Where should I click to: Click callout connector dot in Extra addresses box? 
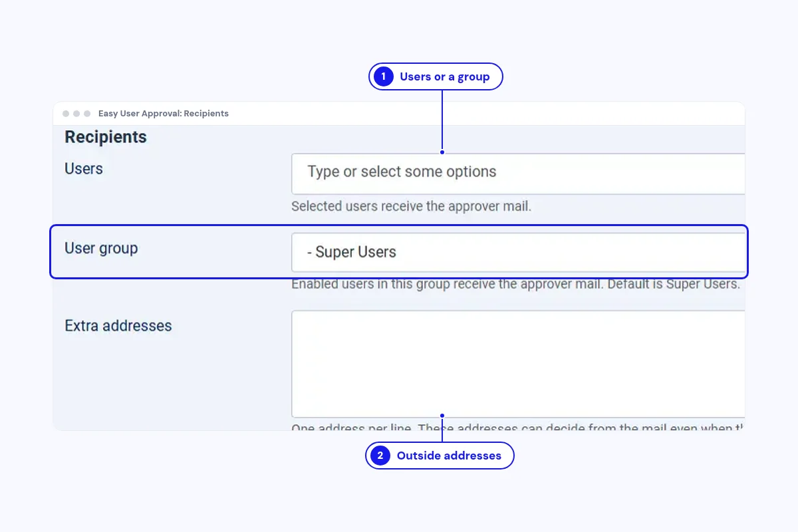pos(442,416)
